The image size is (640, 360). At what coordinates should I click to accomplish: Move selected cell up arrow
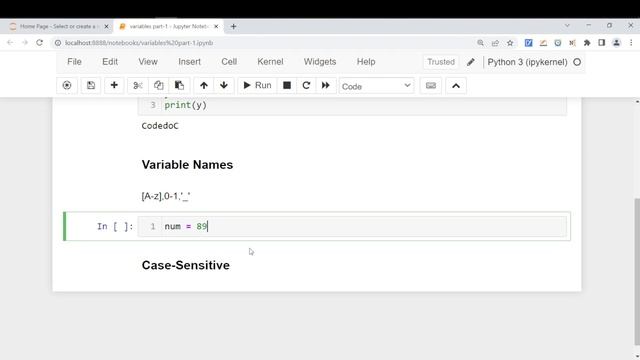204,86
